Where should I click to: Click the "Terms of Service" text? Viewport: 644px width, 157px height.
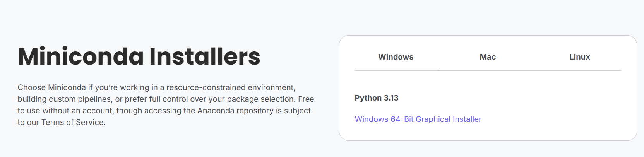(x=73, y=122)
